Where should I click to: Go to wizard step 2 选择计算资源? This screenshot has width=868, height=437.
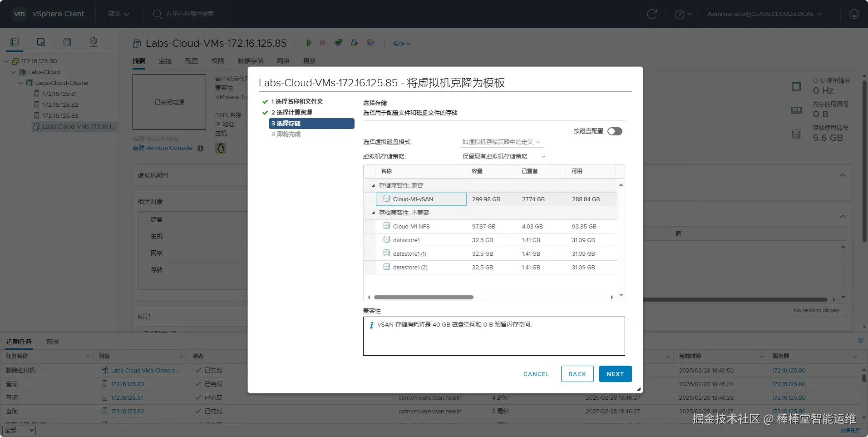coord(291,112)
